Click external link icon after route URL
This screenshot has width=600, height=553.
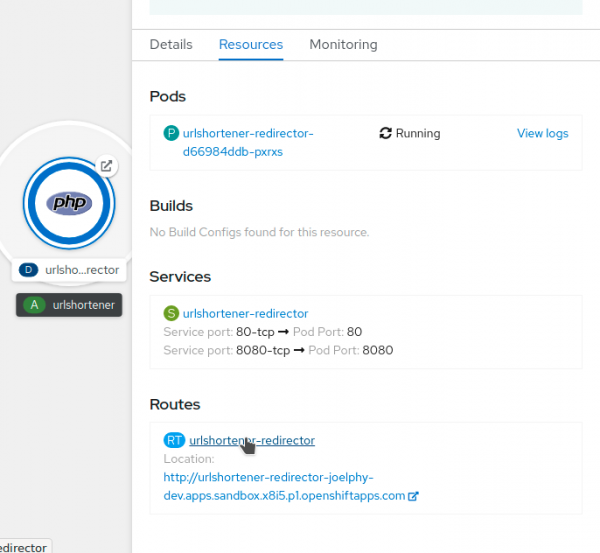(x=413, y=496)
